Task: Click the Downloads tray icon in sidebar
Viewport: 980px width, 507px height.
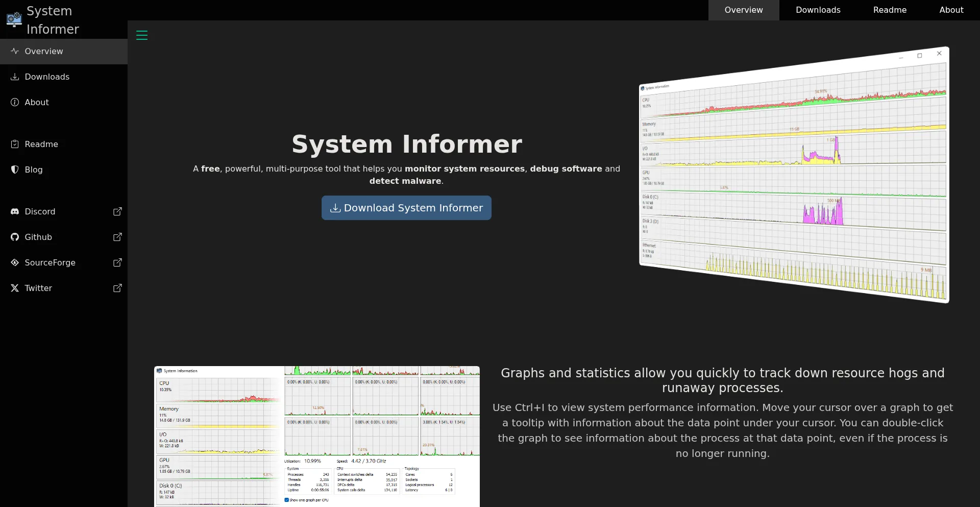Action: coord(15,77)
